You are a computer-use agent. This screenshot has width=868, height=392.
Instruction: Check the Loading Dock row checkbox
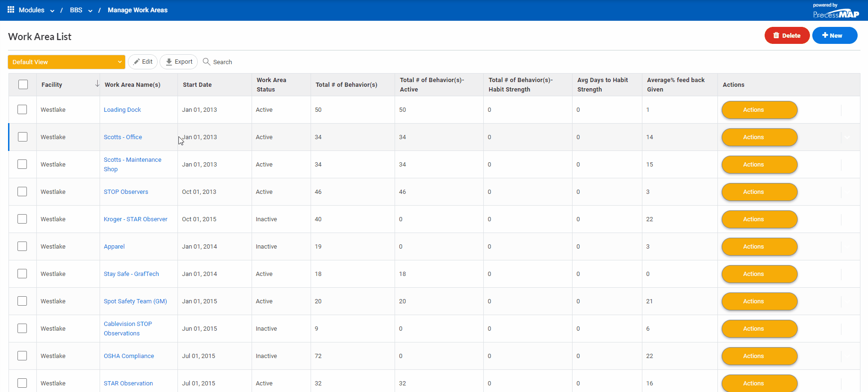click(22, 109)
